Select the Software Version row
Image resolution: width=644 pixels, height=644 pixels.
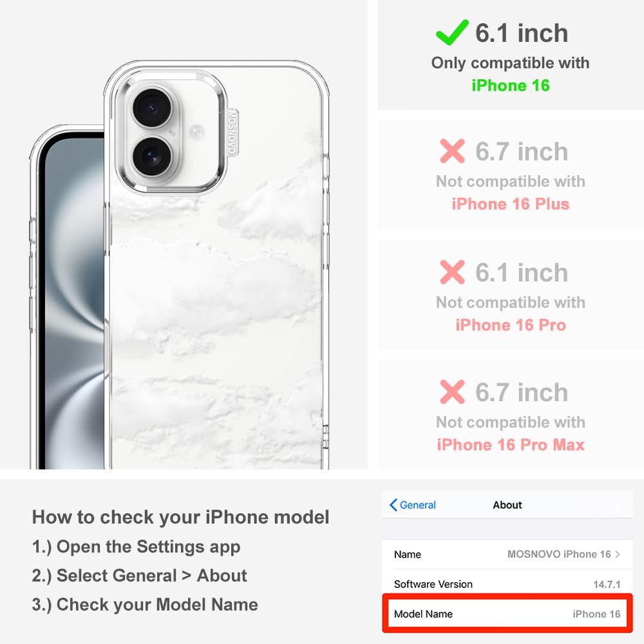pos(507,584)
